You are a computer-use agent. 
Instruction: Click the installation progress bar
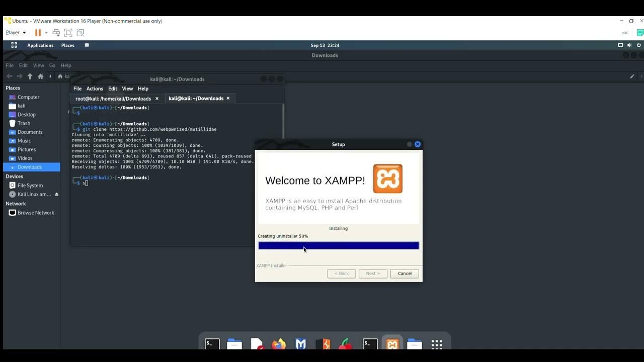[x=338, y=245]
